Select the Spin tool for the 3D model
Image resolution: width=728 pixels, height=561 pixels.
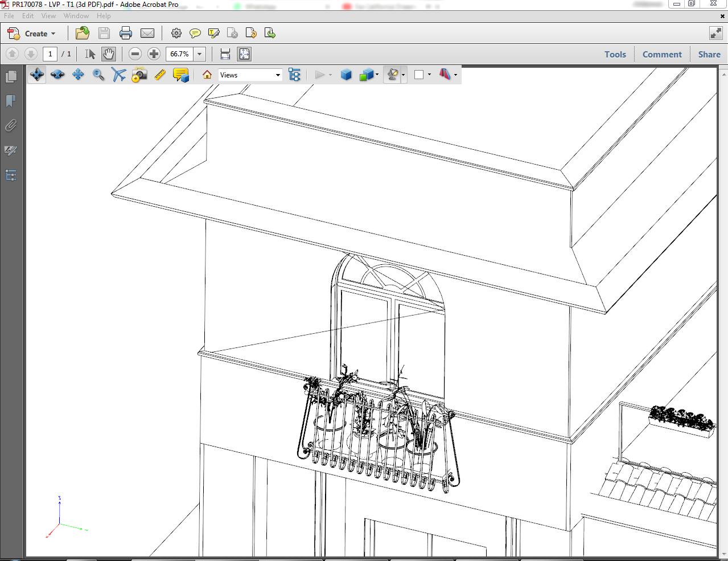click(x=57, y=74)
